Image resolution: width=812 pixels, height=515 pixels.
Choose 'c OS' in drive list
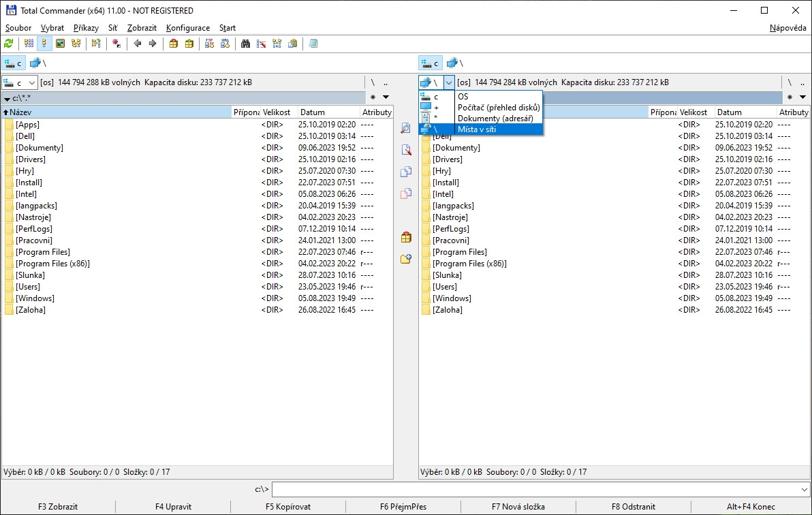tap(480, 96)
